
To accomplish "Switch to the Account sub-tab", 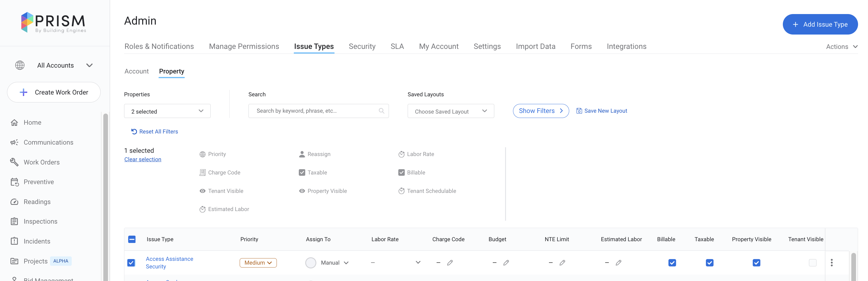I will 136,71.
